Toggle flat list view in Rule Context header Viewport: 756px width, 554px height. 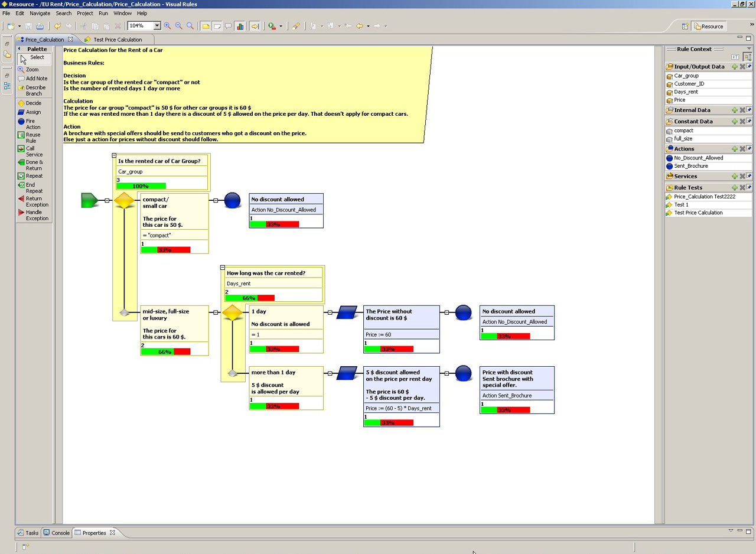click(735, 56)
